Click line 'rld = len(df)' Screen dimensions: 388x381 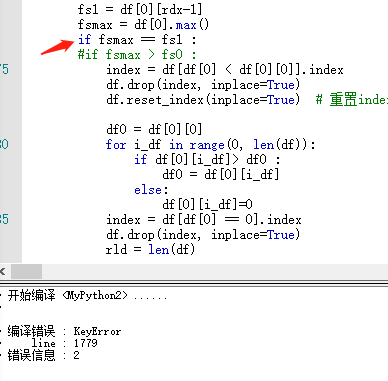[150, 249]
